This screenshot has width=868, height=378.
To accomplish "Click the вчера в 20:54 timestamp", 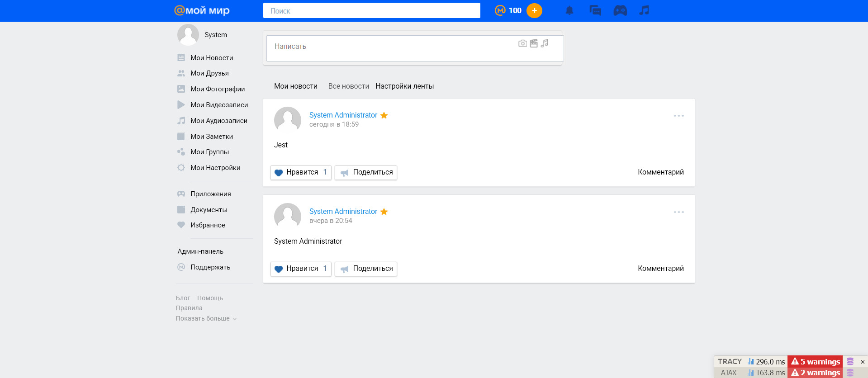I will click(x=331, y=221).
